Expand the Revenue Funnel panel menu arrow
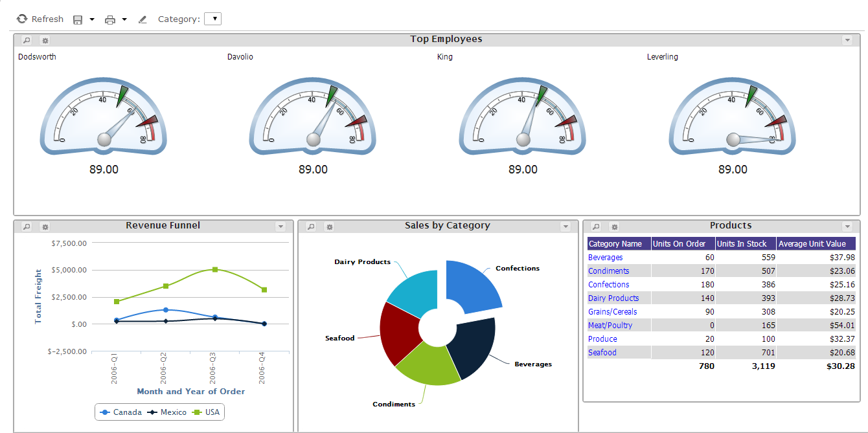 tap(280, 227)
